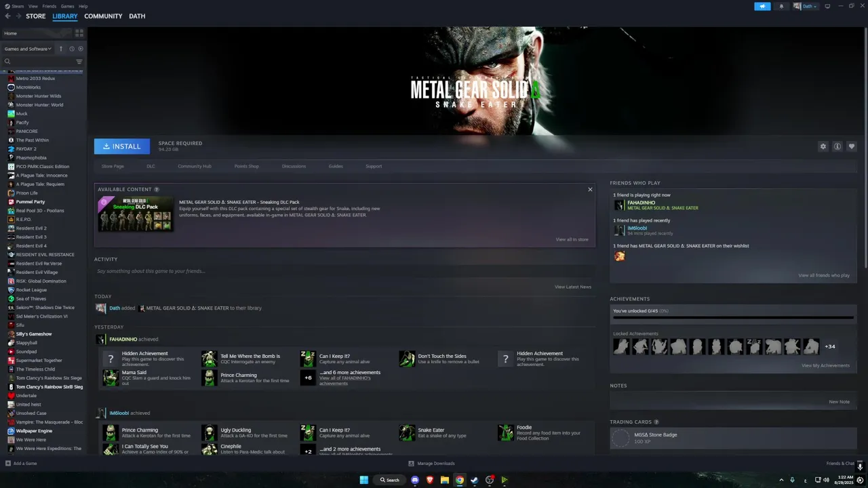868x488 pixels.
Task: Click the activity status input box
Action: pos(344,271)
